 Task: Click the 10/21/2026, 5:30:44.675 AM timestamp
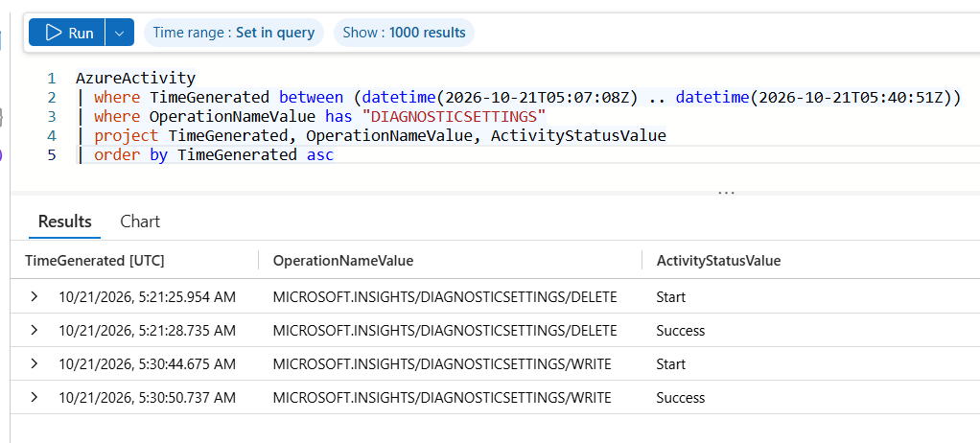147,364
